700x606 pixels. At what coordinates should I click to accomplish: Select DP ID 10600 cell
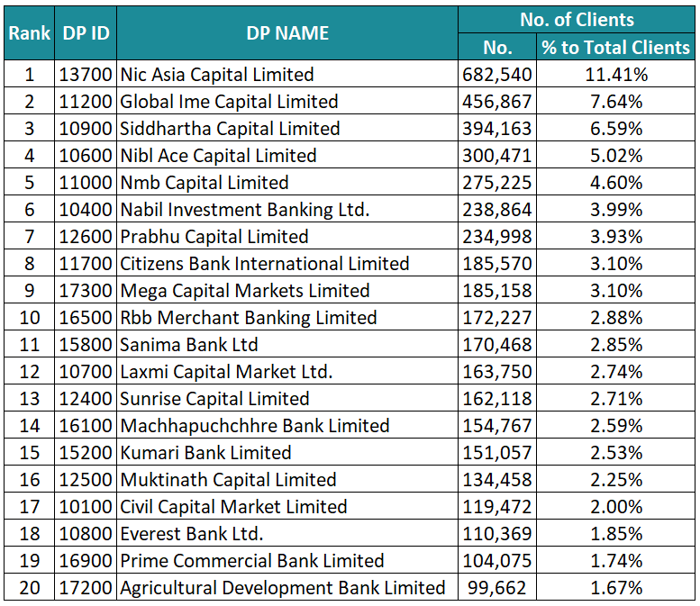coord(86,156)
